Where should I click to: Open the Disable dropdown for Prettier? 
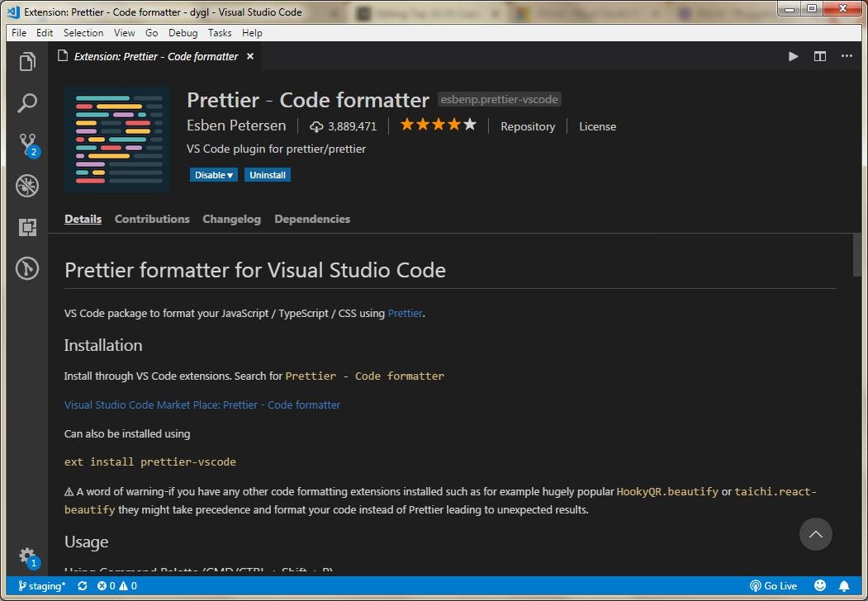click(x=213, y=174)
